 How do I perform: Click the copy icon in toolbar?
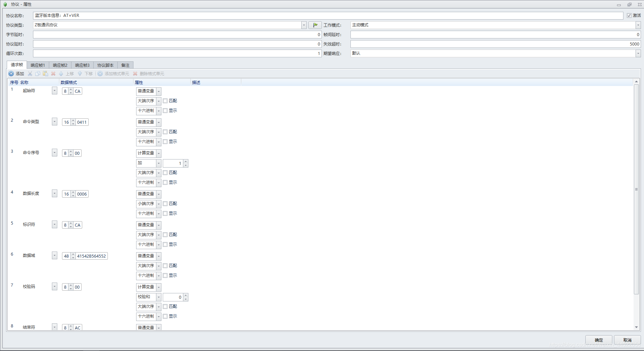click(38, 74)
